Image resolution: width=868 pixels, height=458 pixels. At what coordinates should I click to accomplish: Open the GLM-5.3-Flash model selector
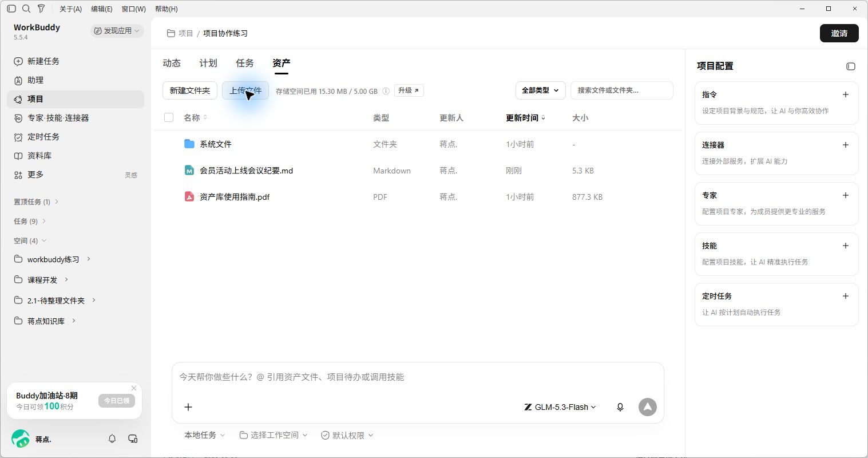(x=560, y=407)
